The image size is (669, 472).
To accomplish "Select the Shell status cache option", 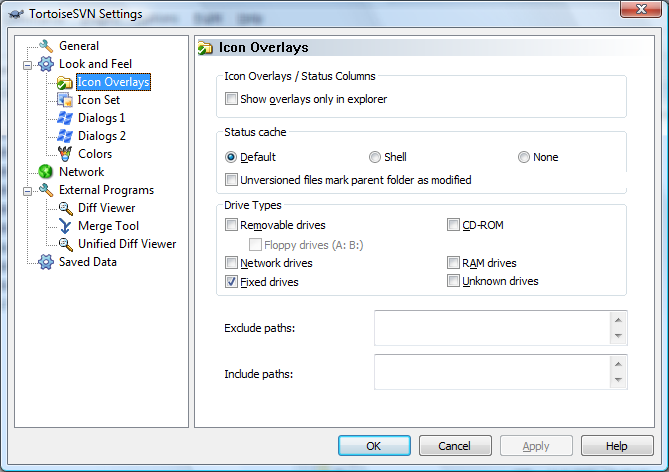I will click(375, 157).
